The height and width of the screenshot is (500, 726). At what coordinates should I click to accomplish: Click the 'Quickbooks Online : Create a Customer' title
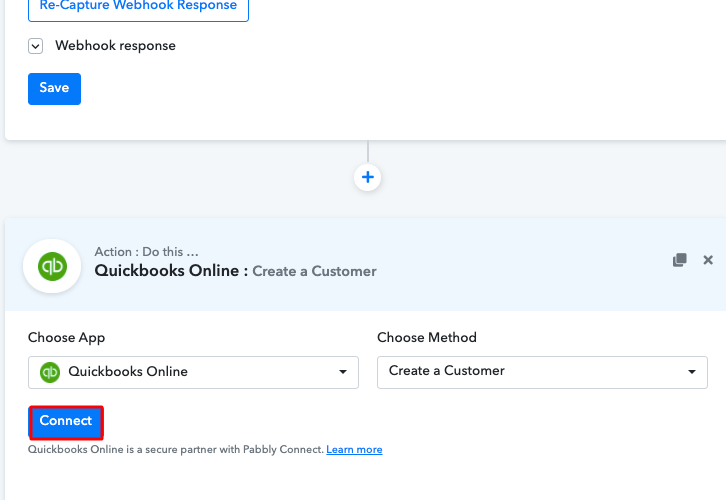pyautogui.click(x=235, y=271)
